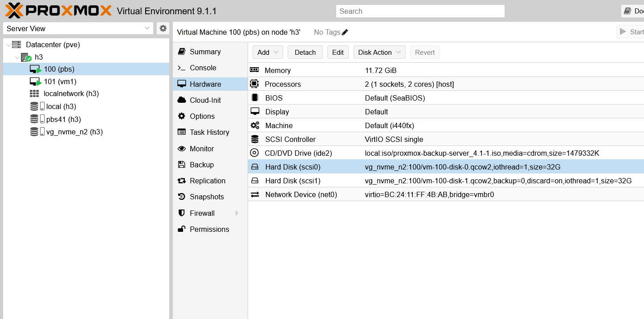Viewport: 644px width, 319px height.
Task: Open the tree view settings gear
Action: click(x=163, y=28)
